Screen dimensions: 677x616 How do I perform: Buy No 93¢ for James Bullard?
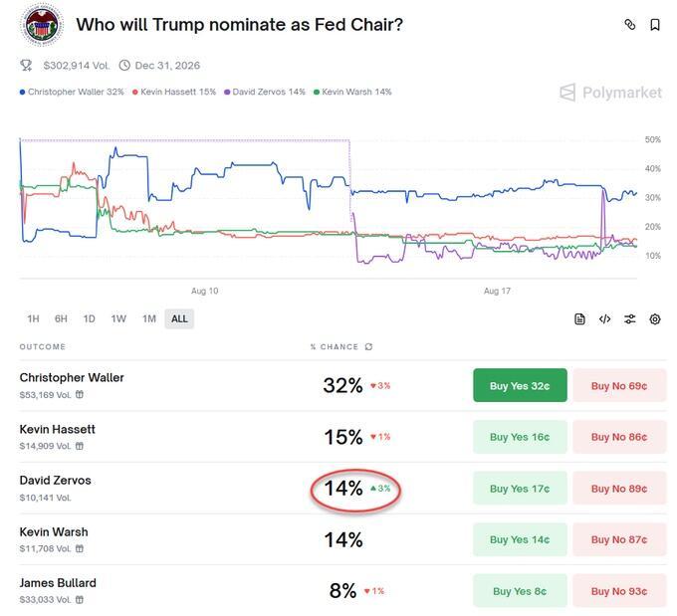point(618,591)
